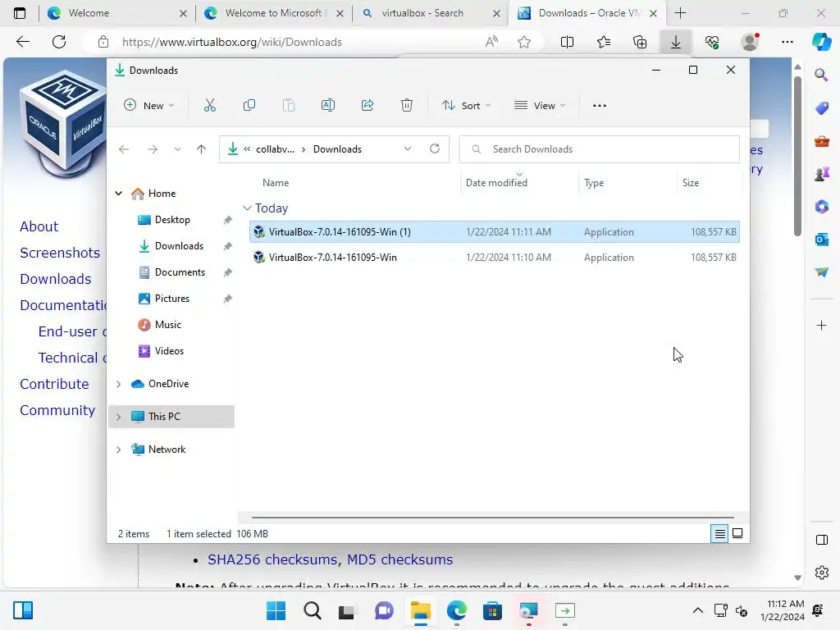Open the Sort dropdown menu

(x=466, y=106)
